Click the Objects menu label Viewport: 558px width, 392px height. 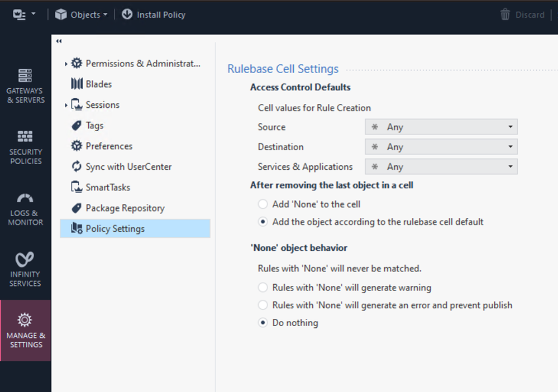[85, 15]
